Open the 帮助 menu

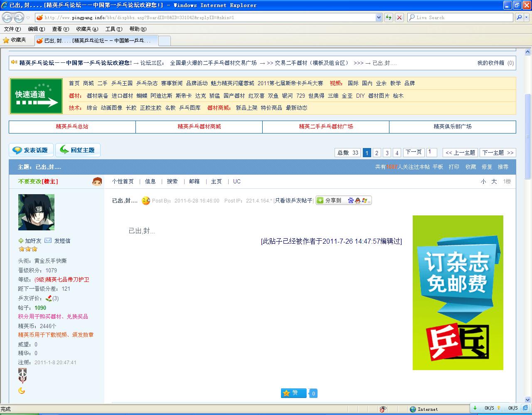point(138,29)
